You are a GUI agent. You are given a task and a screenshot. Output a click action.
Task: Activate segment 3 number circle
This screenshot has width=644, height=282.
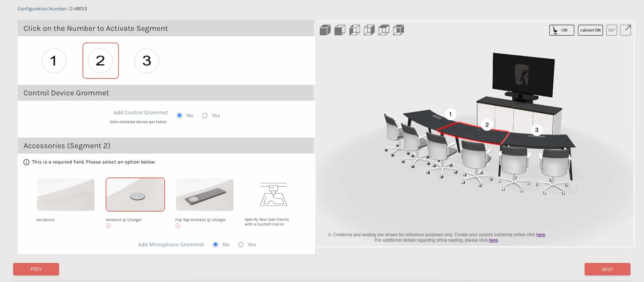click(147, 61)
